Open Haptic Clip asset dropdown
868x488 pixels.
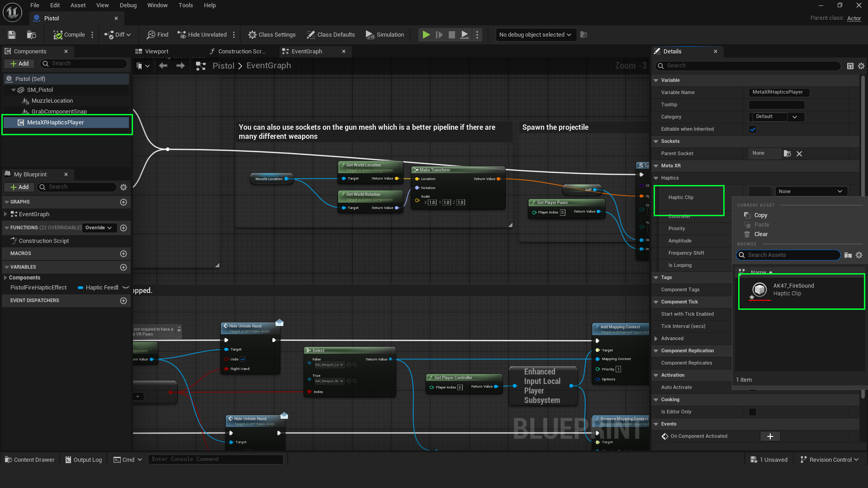click(811, 192)
